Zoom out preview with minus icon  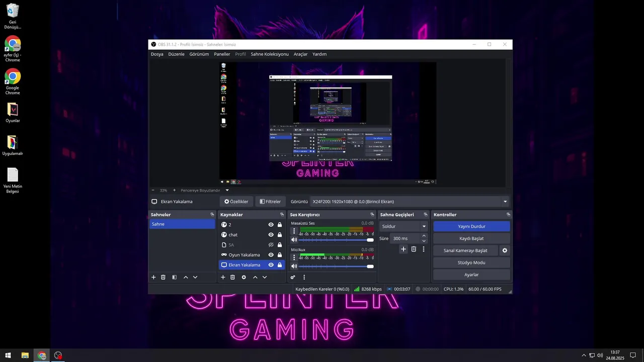153,190
